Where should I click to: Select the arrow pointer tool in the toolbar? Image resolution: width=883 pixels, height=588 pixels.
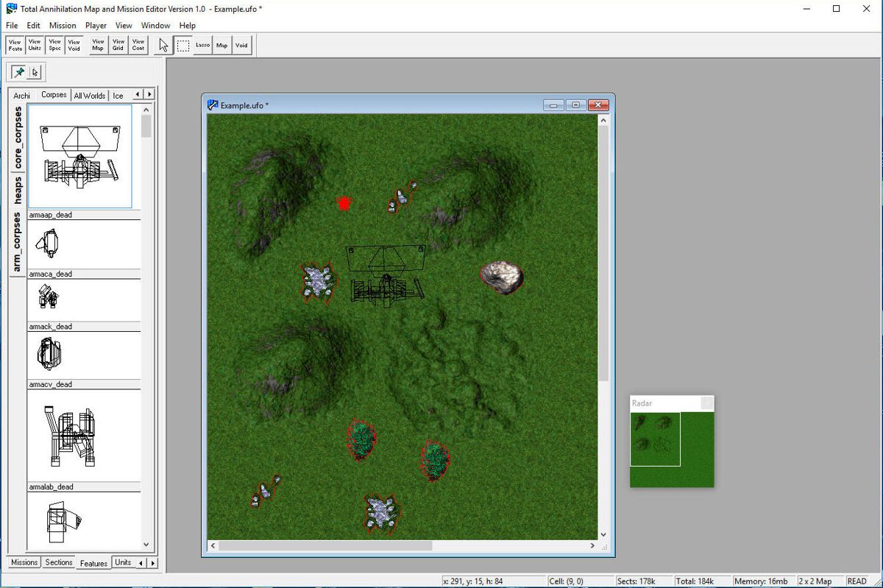163,45
